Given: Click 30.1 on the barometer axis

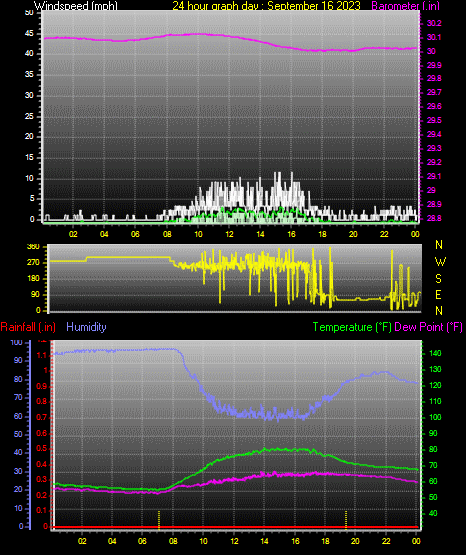Looking at the screenshot, I should tap(434, 38).
